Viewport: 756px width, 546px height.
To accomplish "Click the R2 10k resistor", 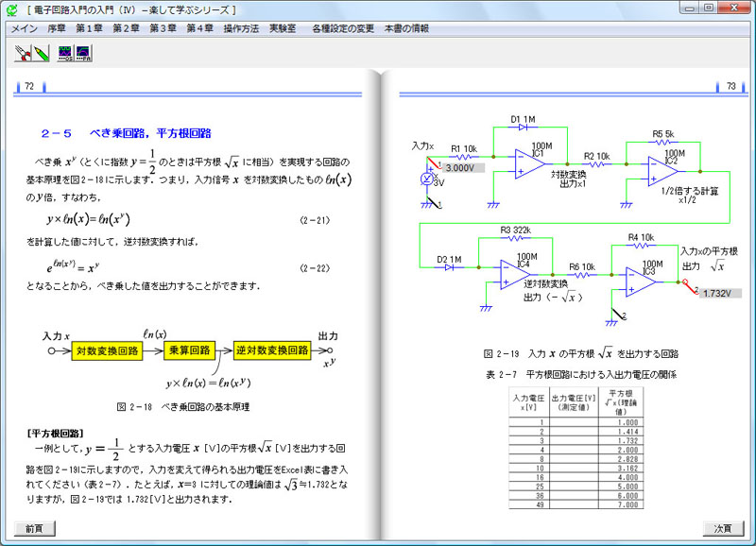I will click(x=597, y=163).
